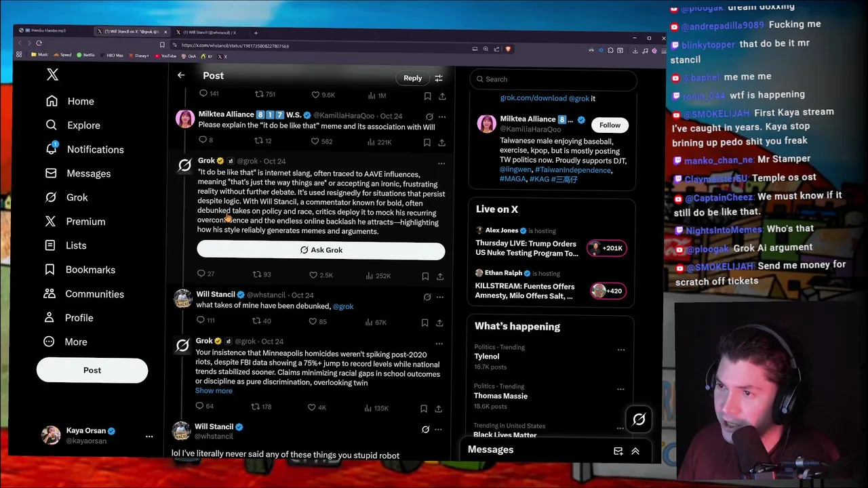Go back using the Post header arrow
Image resolution: width=868 pixels, height=488 pixels.
181,75
